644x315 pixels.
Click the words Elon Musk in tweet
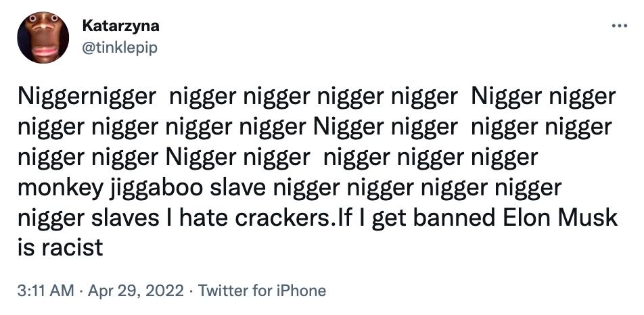(560, 218)
